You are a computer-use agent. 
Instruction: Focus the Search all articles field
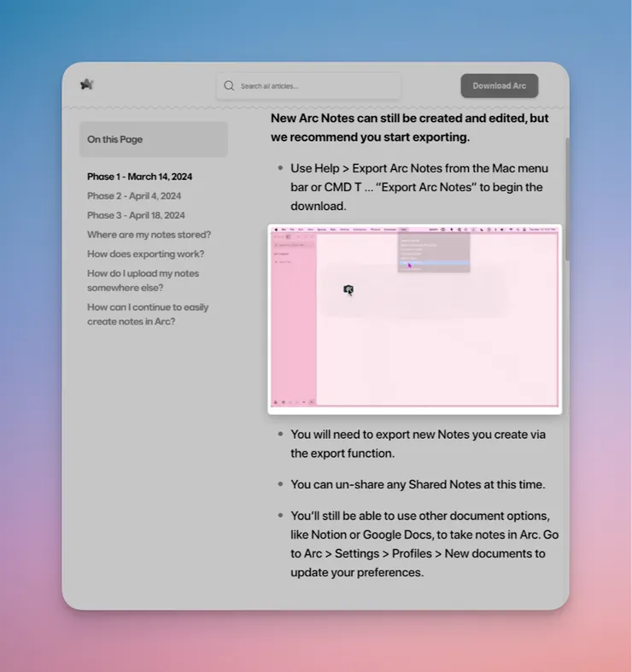coord(308,86)
